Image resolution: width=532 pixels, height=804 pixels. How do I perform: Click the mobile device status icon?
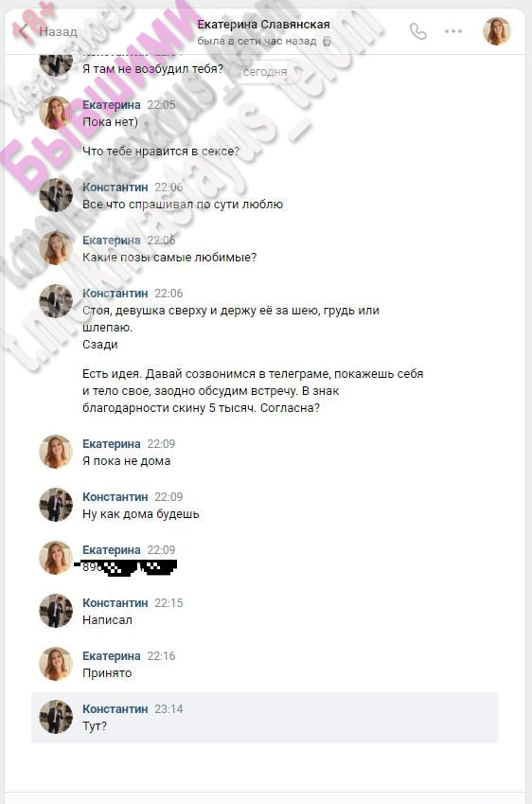tap(327, 42)
